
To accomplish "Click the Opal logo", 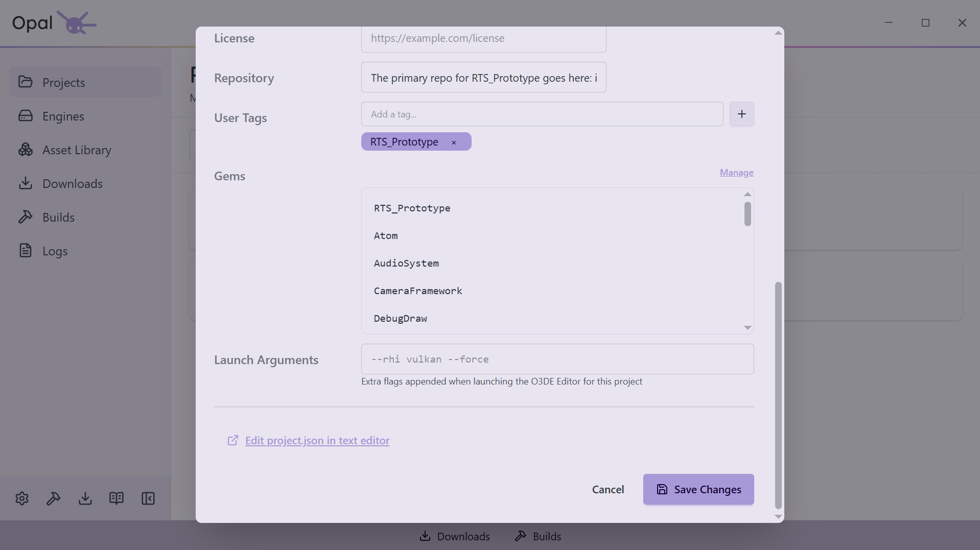I will 54,22.
